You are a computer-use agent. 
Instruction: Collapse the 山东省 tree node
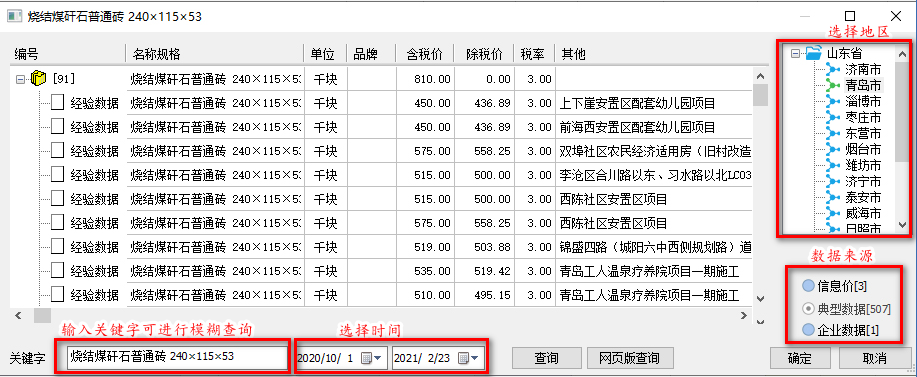(x=795, y=54)
